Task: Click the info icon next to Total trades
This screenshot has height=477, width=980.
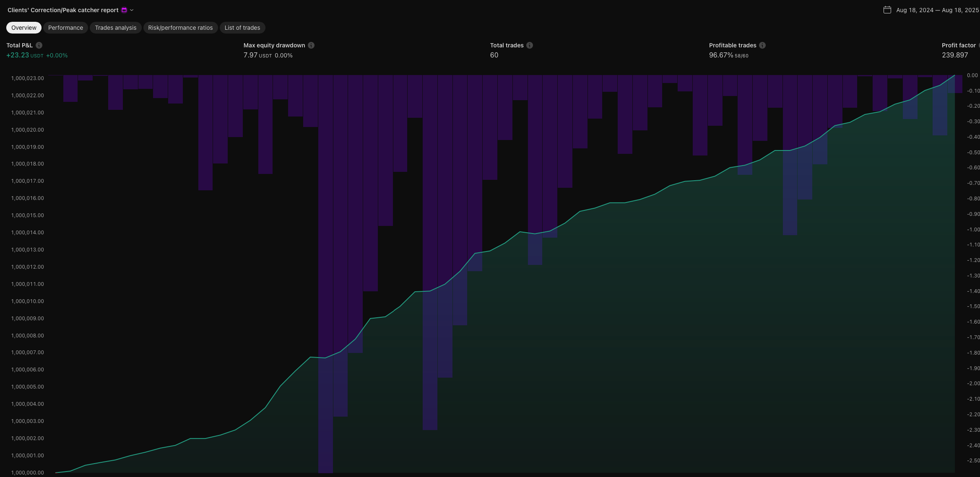Action: click(530, 45)
